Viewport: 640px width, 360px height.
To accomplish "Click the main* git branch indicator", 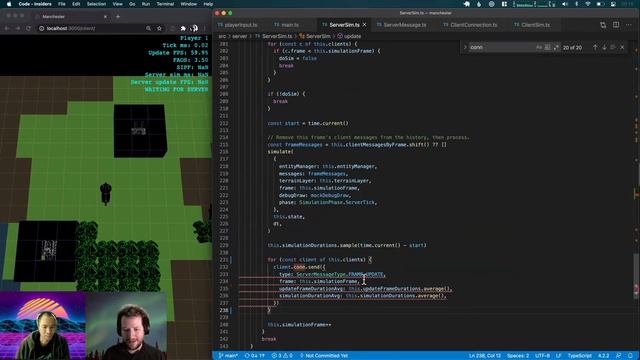I will tap(228, 356).
